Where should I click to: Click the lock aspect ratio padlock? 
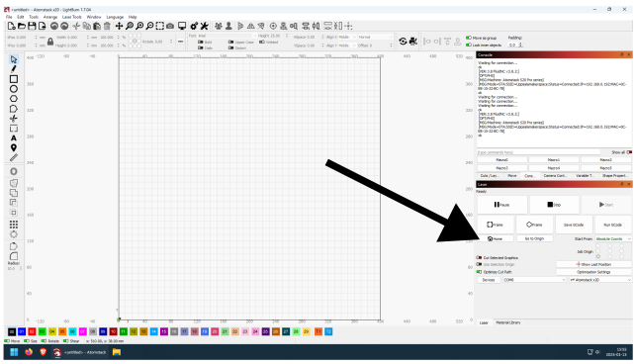coord(50,42)
